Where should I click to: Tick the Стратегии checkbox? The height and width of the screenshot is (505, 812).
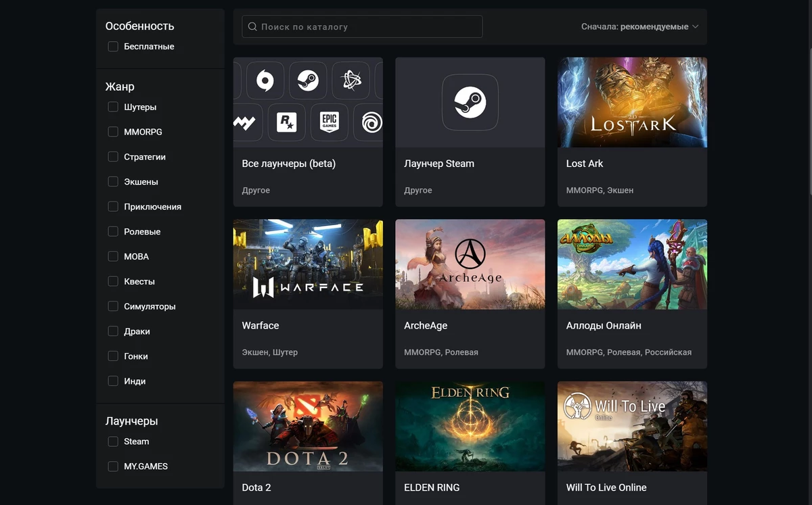pyautogui.click(x=113, y=157)
